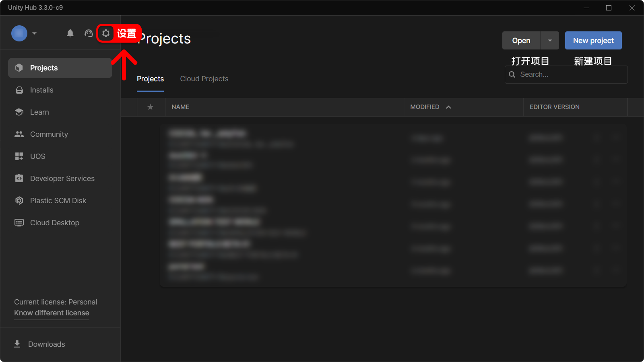Open Plastic SCM Disk

tap(58, 201)
